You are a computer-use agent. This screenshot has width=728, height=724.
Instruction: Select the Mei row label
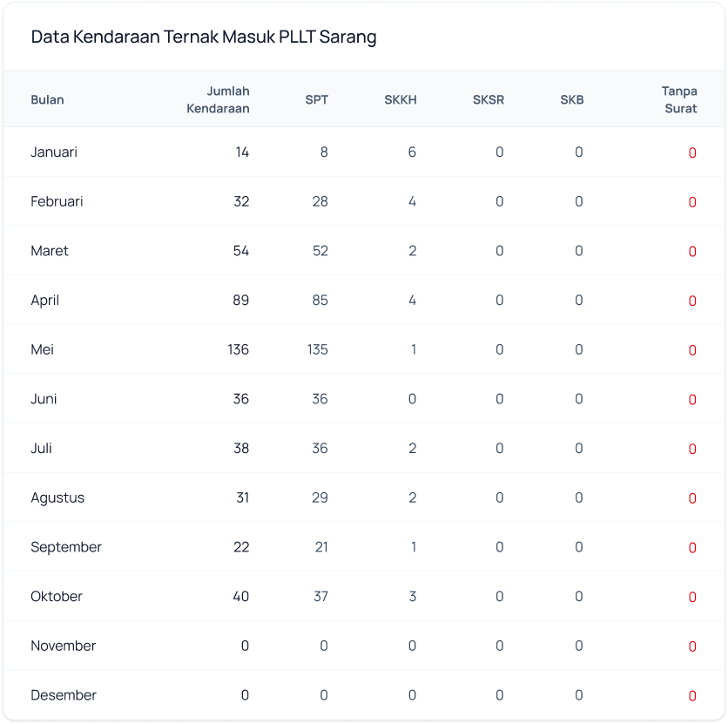tap(43, 349)
